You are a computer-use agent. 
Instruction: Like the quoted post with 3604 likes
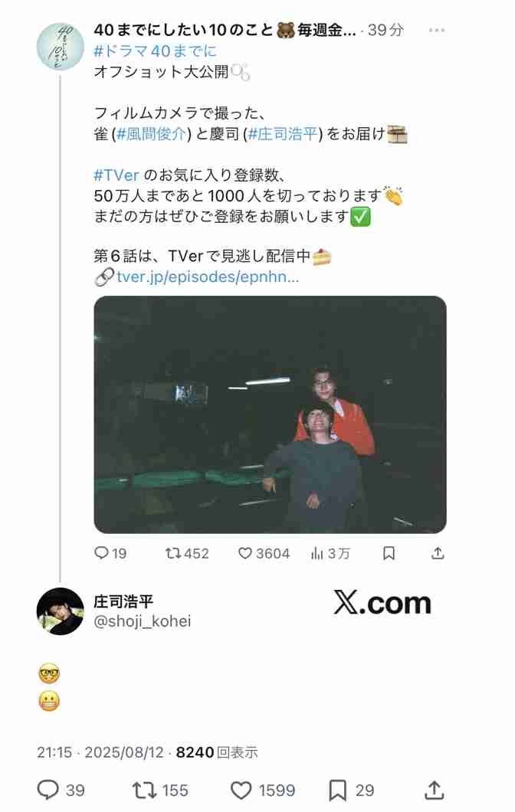264,553
